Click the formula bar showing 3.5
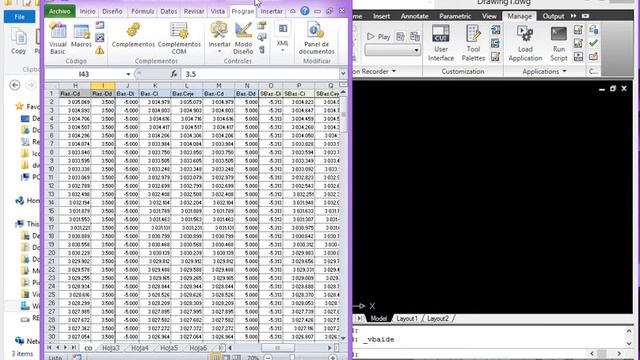This screenshot has height=360, width=640. pyautogui.click(x=260, y=74)
